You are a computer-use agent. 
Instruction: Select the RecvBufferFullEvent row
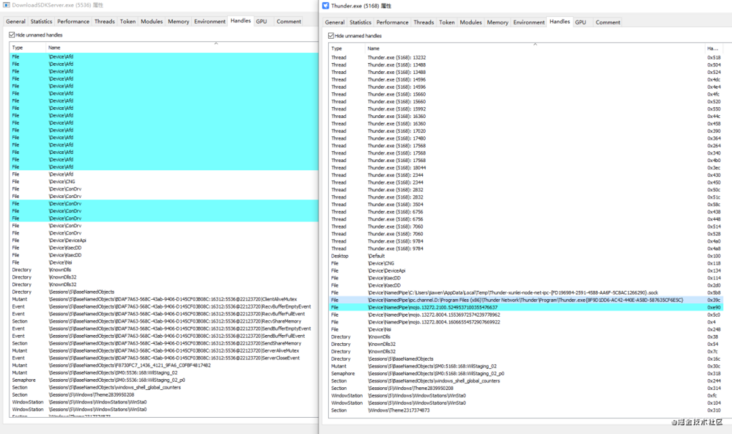[x=164, y=314]
